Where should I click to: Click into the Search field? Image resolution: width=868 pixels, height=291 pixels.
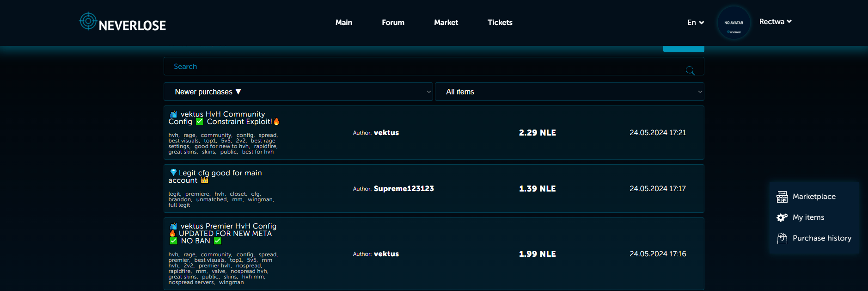coord(434,66)
